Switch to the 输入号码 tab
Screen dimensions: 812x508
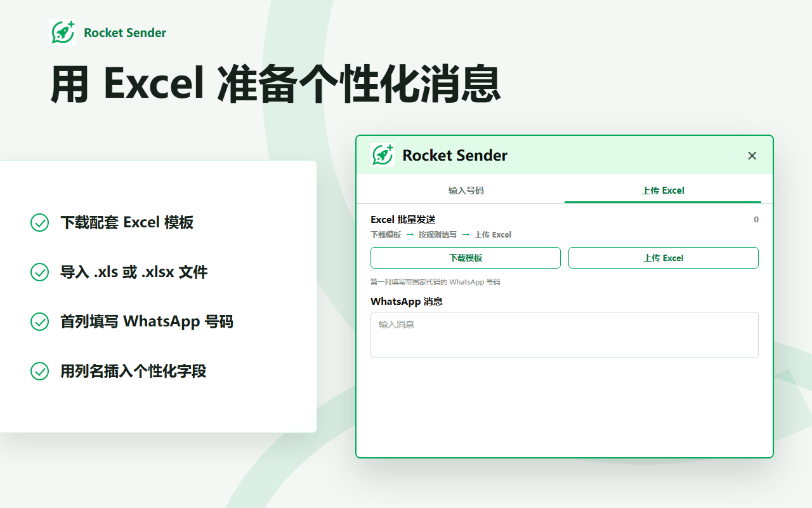coord(466,190)
